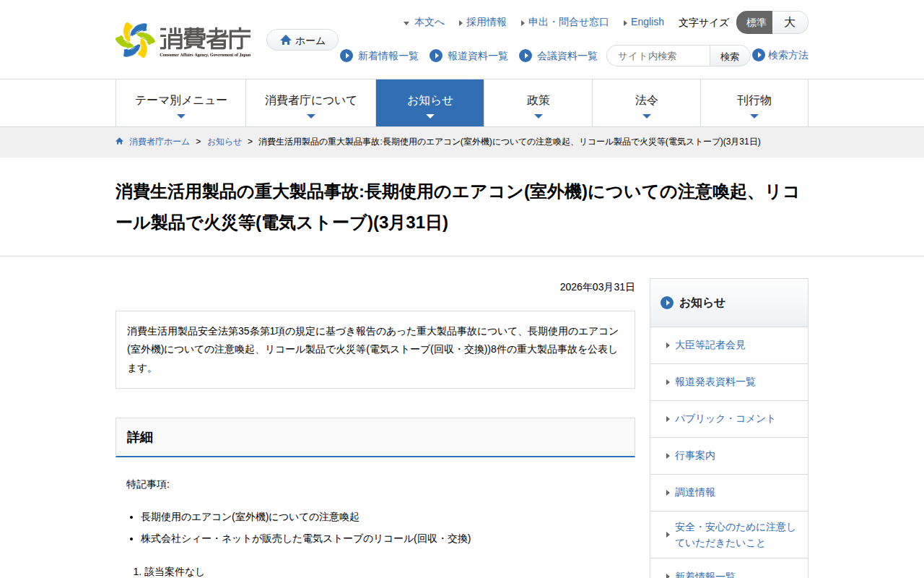Screen dimensions: 924x578
Task: Open the 検索方法 link
Action: tap(788, 55)
